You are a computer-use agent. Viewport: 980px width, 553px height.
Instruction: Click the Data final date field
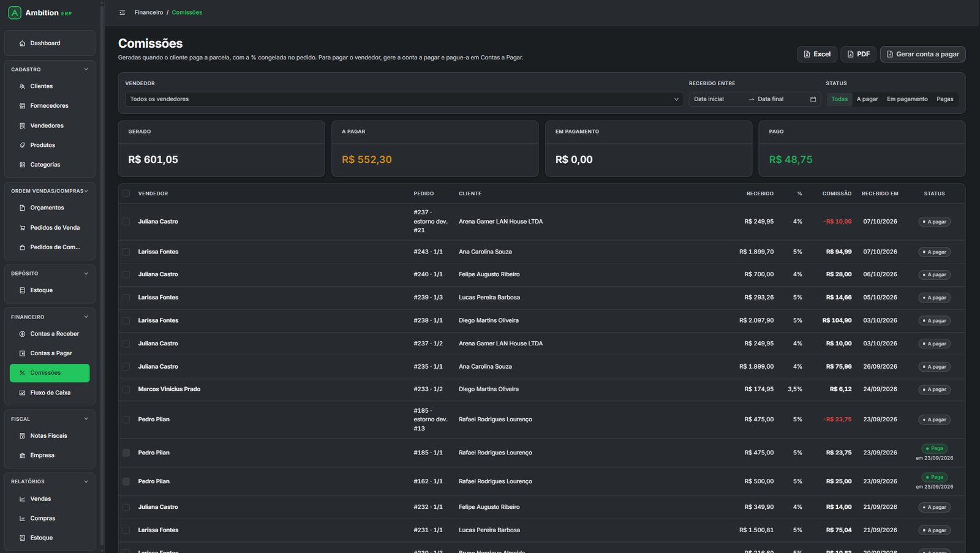tap(781, 99)
